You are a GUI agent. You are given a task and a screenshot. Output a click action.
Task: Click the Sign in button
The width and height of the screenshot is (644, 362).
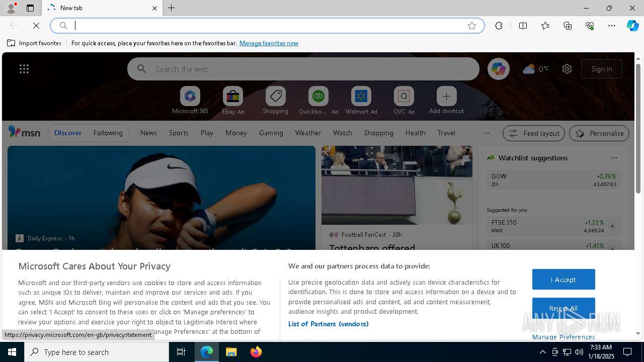tap(602, 69)
